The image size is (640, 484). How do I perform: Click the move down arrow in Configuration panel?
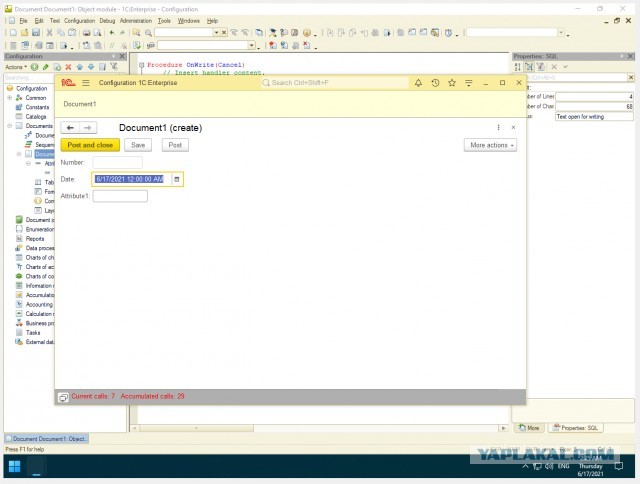point(91,67)
